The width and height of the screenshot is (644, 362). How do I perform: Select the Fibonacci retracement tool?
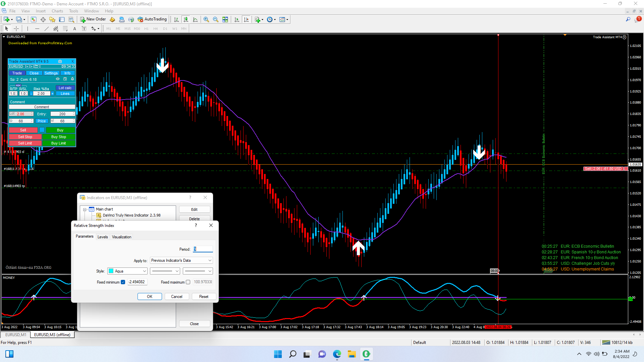pyautogui.click(x=65, y=29)
